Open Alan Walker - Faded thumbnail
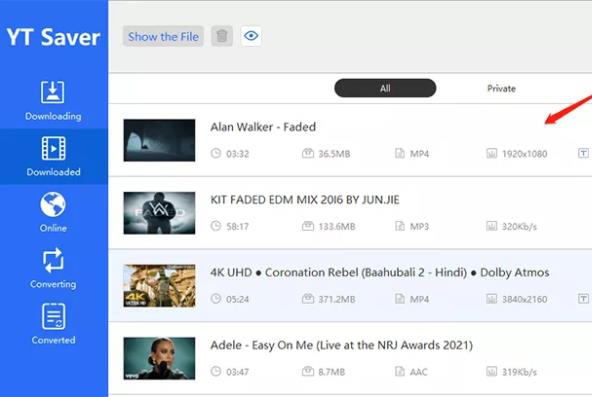The image size is (592, 397). (159, 140)
